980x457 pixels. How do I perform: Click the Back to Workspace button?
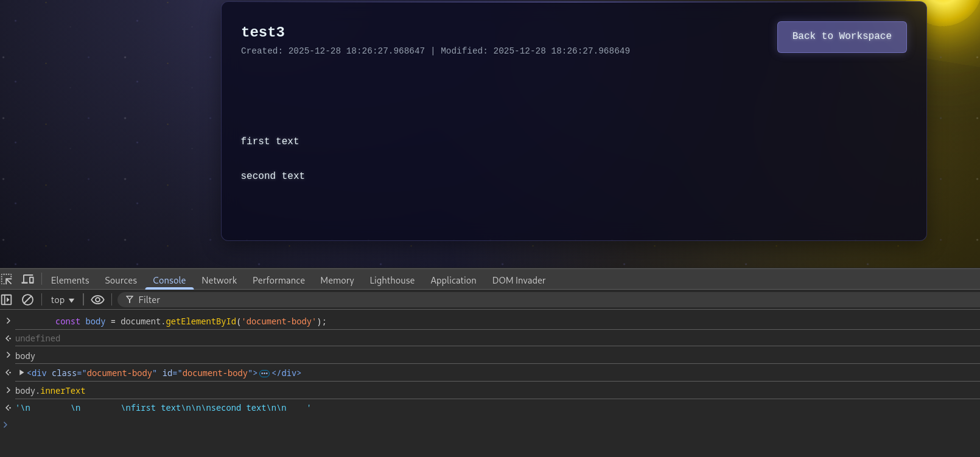click(x=841, y=37)
